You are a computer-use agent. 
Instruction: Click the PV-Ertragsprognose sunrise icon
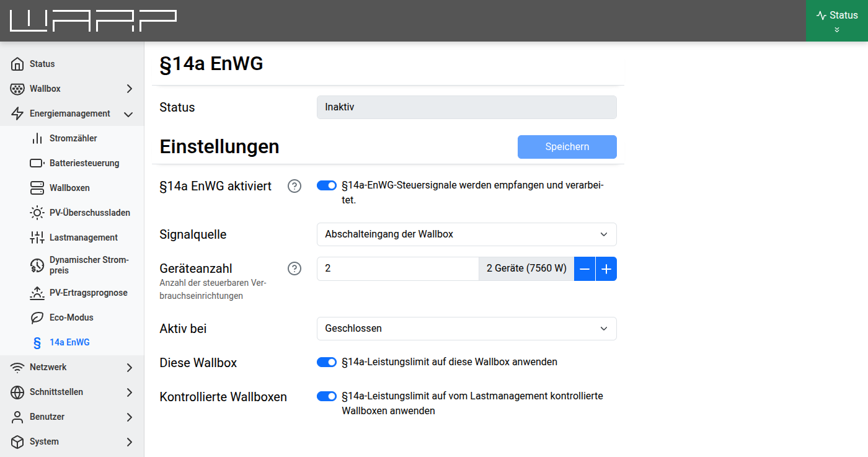pos(37,293)
